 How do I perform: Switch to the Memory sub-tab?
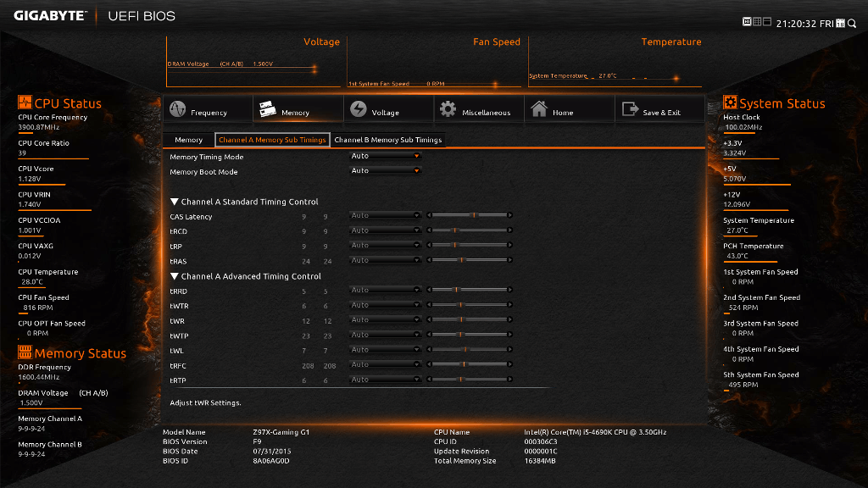point(189,140)
